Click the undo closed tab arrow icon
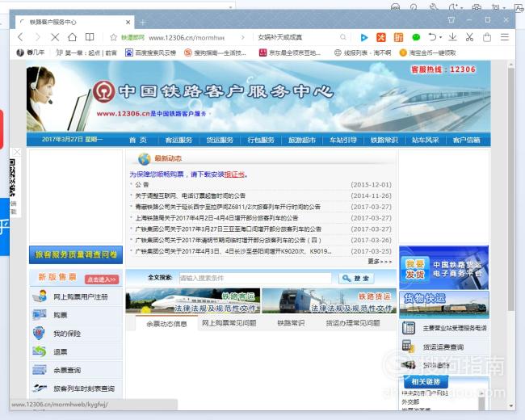 pyautogui.click(x=432, y=37)
